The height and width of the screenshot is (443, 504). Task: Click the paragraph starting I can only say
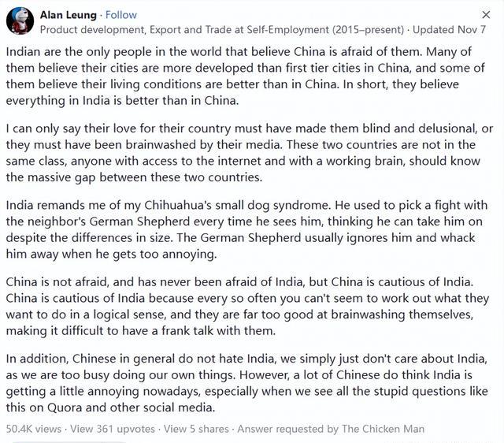(x=249, y=153)
